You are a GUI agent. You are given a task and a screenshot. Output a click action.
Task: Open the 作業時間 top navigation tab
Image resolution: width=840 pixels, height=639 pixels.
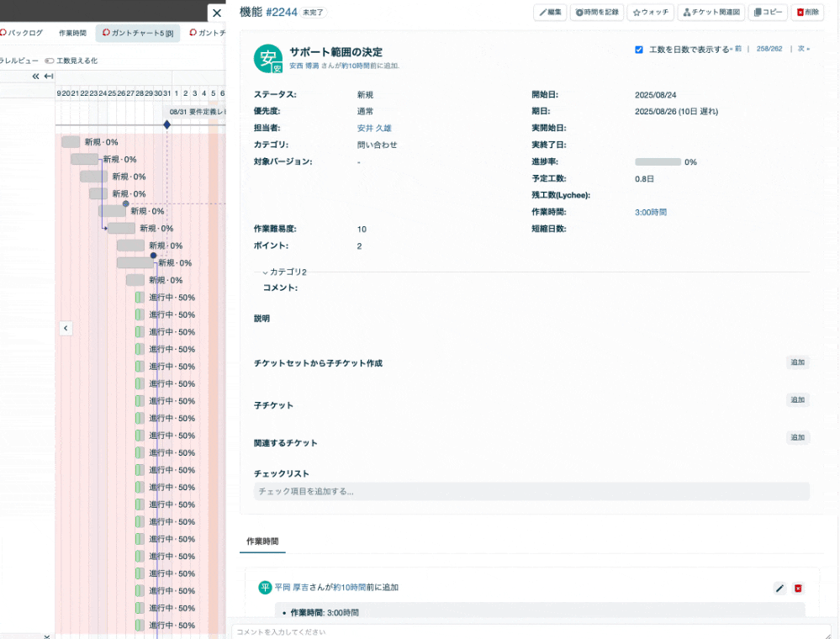point(72,33)
